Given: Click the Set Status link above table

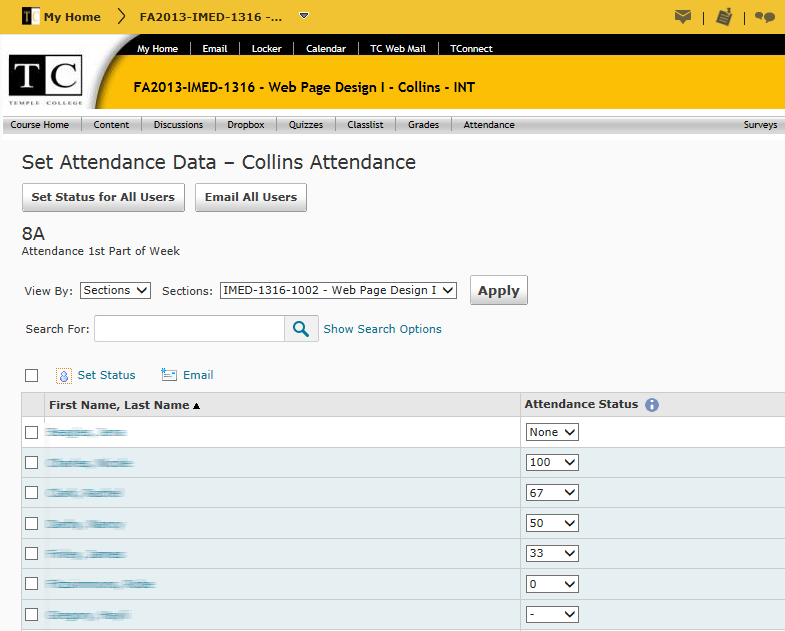Looking at the screenshot, I should click(106, 375).
